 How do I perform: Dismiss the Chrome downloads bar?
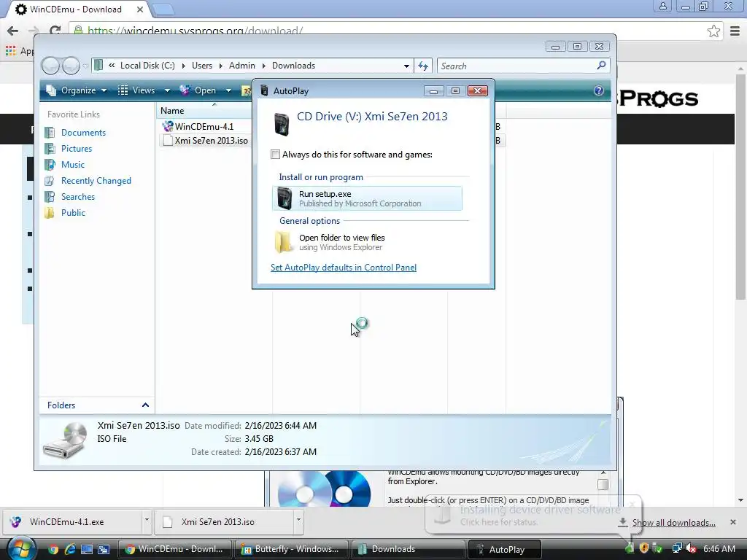[733, 522]
